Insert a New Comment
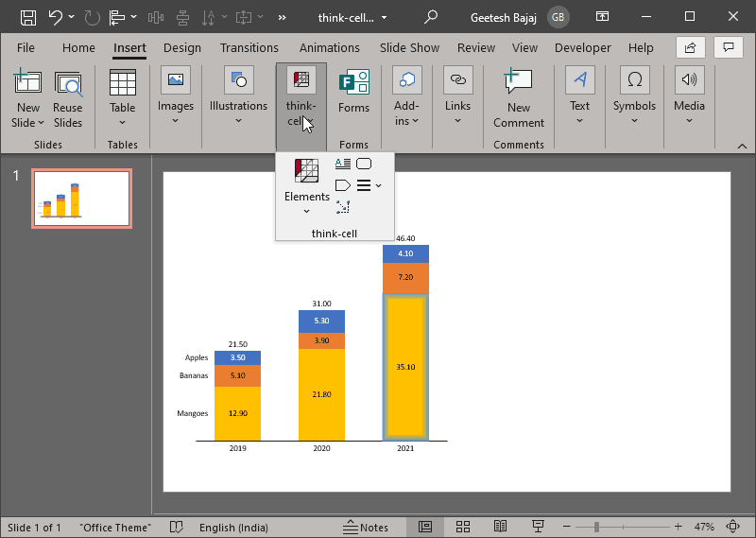The image size is (756, 538). pos(518,97)
